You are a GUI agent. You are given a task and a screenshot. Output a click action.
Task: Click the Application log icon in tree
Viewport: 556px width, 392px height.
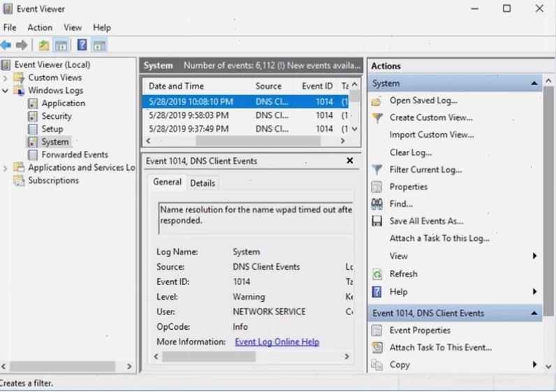coord(33,103)
